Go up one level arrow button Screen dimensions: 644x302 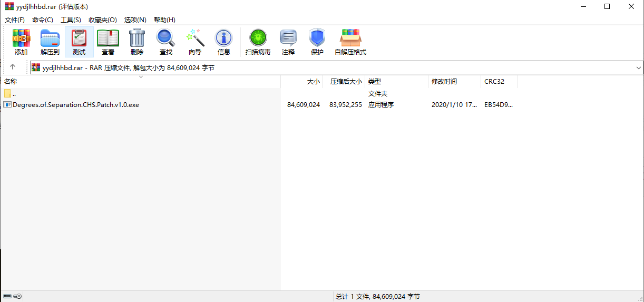pyautogui.click(x=13, y=67)
